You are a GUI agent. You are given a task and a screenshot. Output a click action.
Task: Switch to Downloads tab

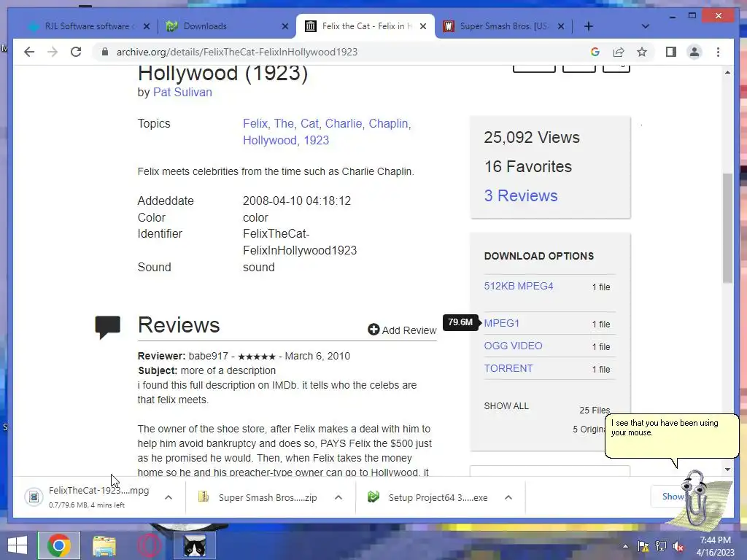point(226,26)
